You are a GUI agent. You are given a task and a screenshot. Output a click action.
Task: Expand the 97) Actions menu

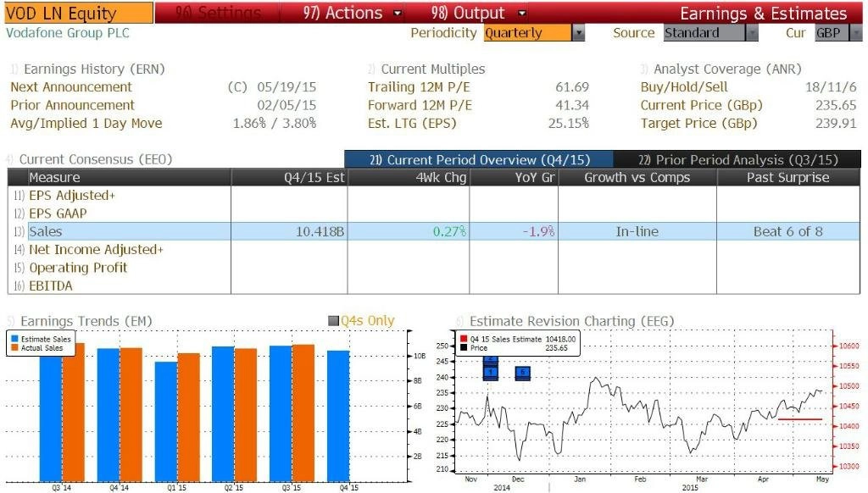(x=352, y=13)
